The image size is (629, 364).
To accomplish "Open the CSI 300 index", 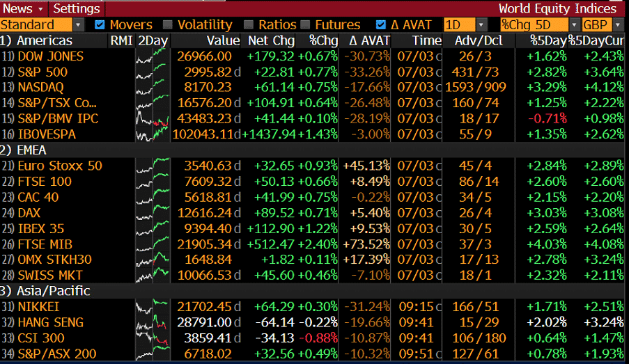I will (x=41, y=338).
